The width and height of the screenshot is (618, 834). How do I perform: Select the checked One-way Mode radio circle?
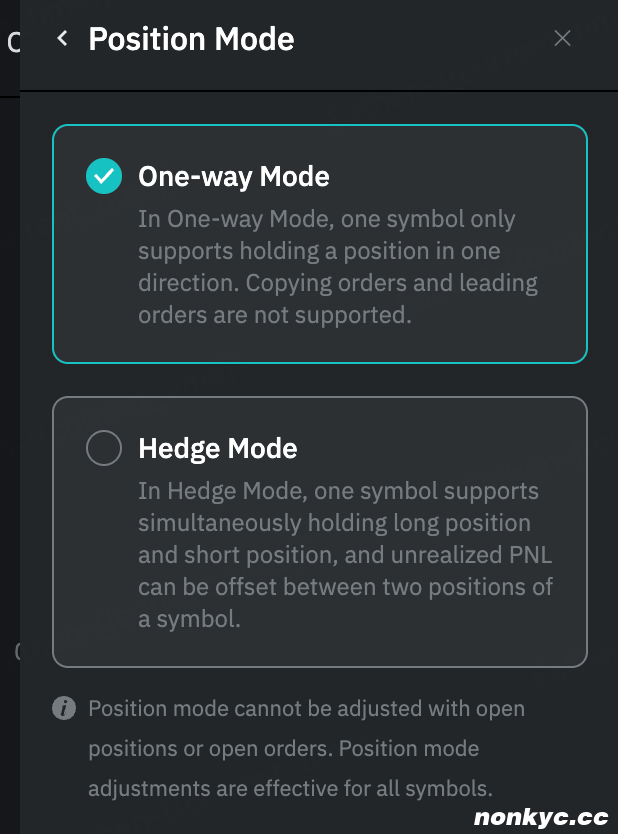tap(104, 177)
